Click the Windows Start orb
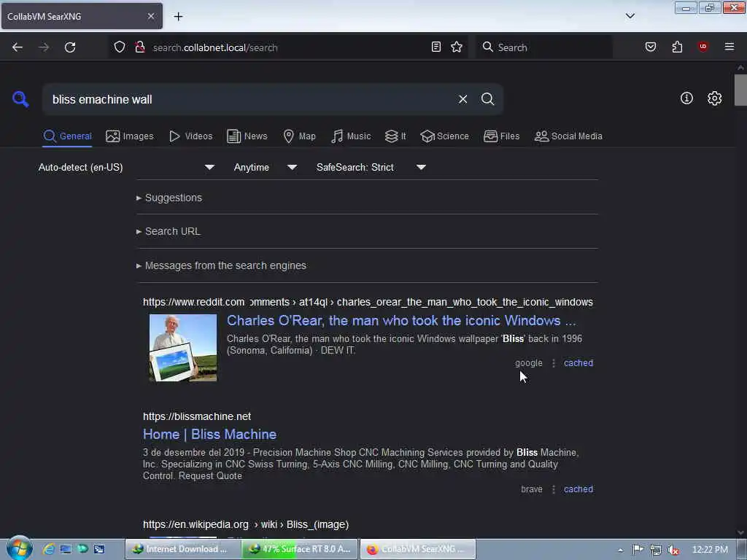 pos(19,548)
